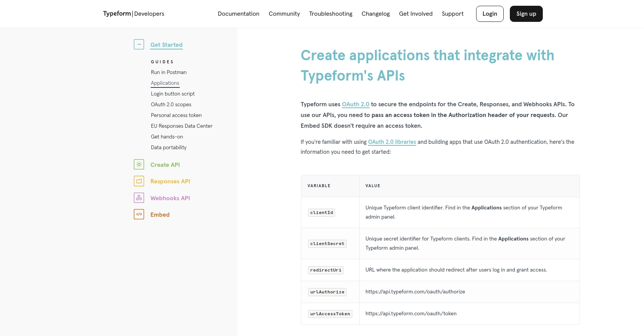Click the redirectUri description text
The width and height of the screenshot is (644, 336).
pos(456,270)
